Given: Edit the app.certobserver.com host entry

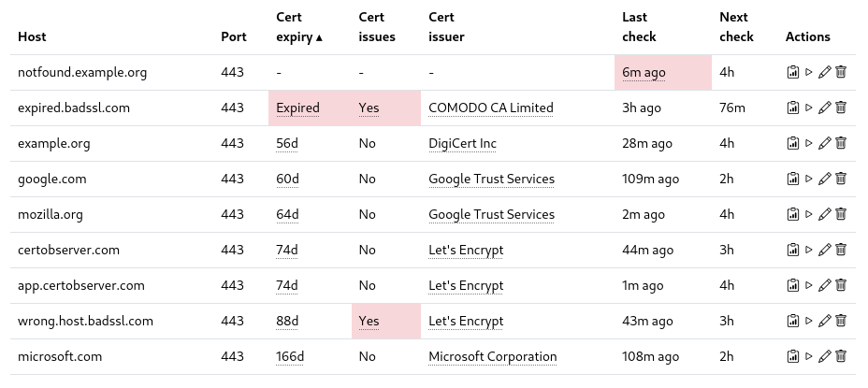Looking at the screenshot, I should pyautogui.click(x=824, y=285).
